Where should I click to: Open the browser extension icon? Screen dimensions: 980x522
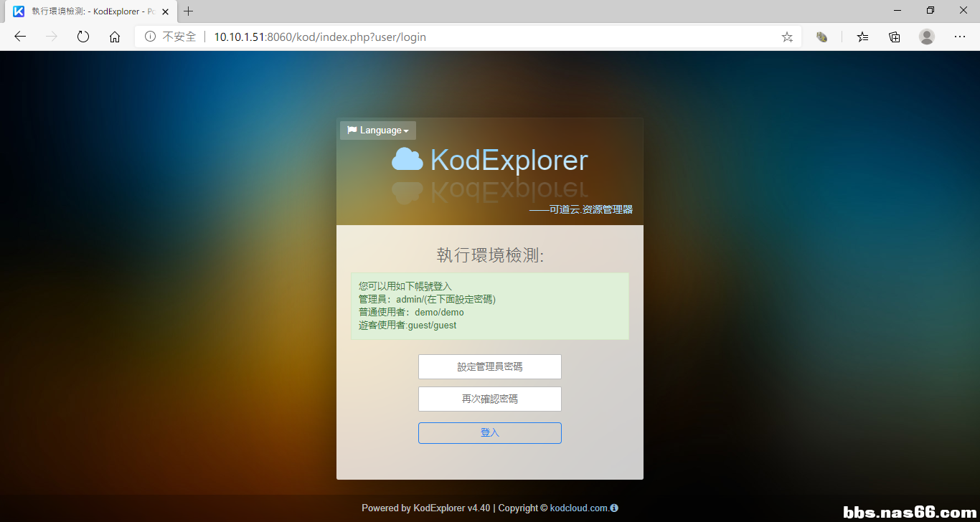pyautogui.click(x=822, y=37)
